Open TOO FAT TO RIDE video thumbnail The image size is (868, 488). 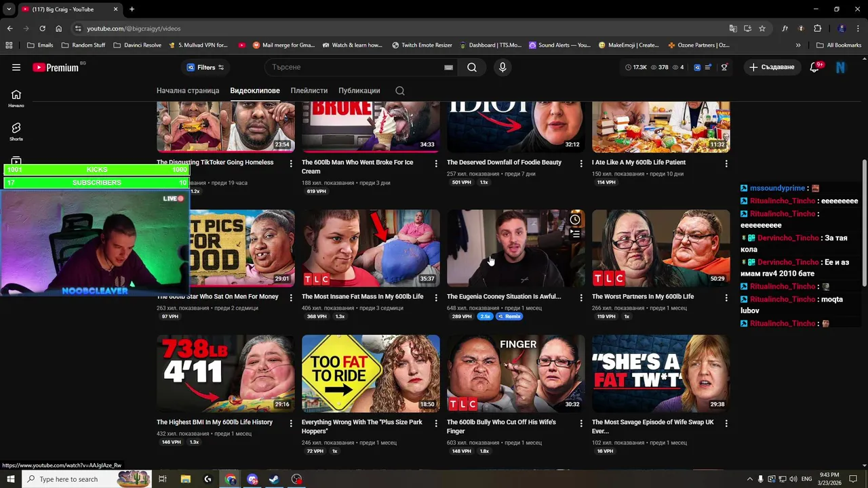tap(371, 373)
